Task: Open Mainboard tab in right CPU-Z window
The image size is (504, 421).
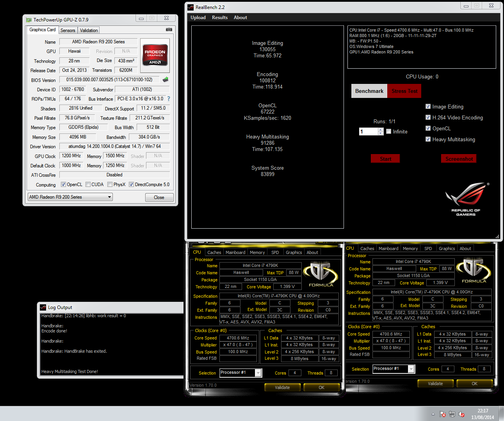Action: tap(388, 249)
